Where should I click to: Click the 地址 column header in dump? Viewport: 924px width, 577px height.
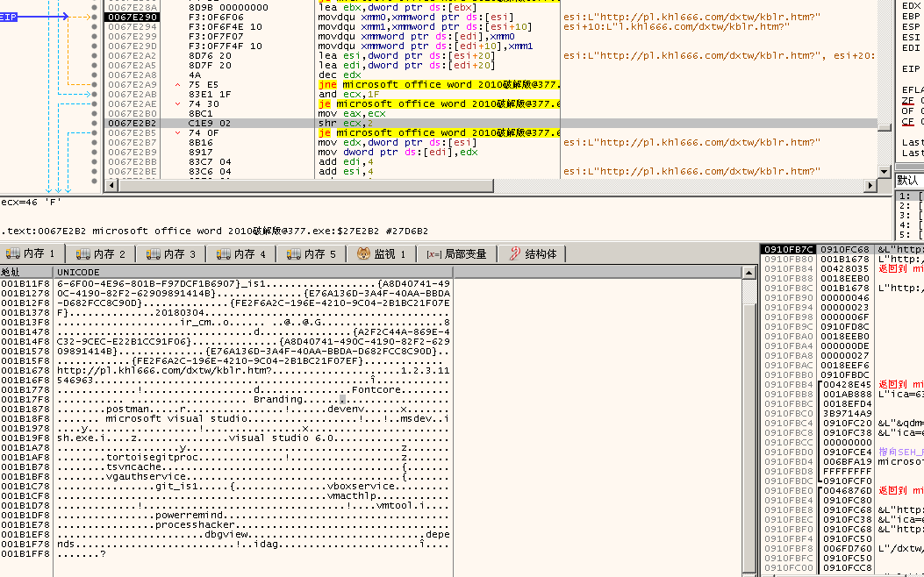pyautogui.click(x=11, y=273)
